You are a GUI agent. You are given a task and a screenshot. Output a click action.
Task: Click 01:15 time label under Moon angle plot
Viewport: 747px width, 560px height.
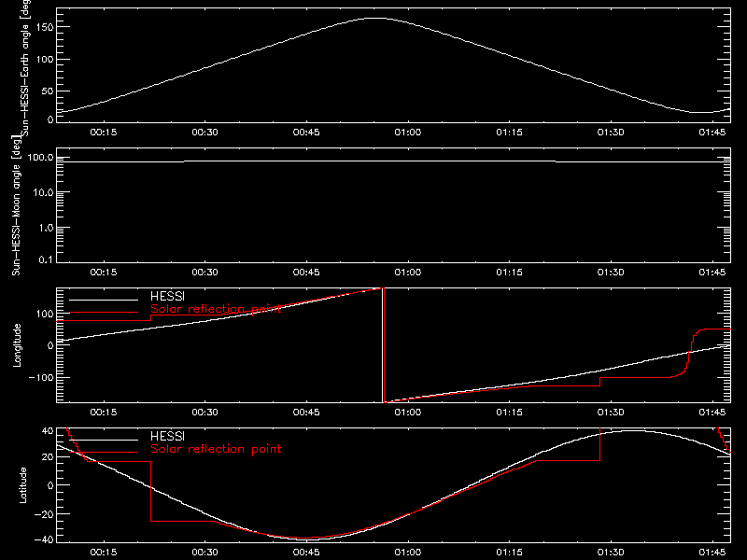[x=509, y=273]
